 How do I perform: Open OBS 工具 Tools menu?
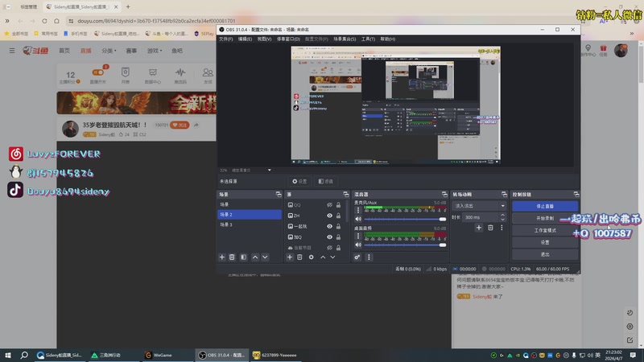click(x=368, y=39)
